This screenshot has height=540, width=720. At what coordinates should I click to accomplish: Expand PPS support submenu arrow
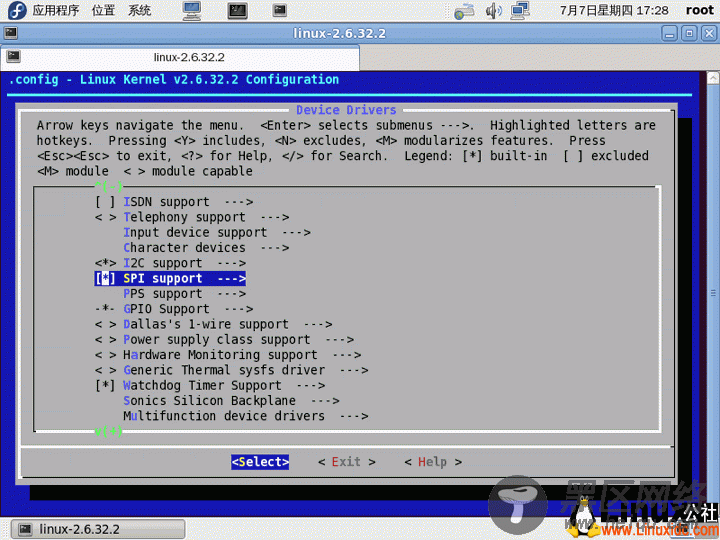coord(231,294)
